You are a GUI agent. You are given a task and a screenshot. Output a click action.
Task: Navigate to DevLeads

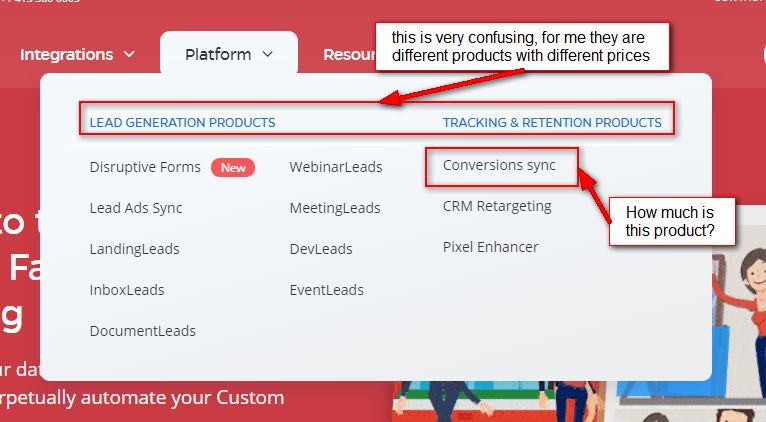321,249
